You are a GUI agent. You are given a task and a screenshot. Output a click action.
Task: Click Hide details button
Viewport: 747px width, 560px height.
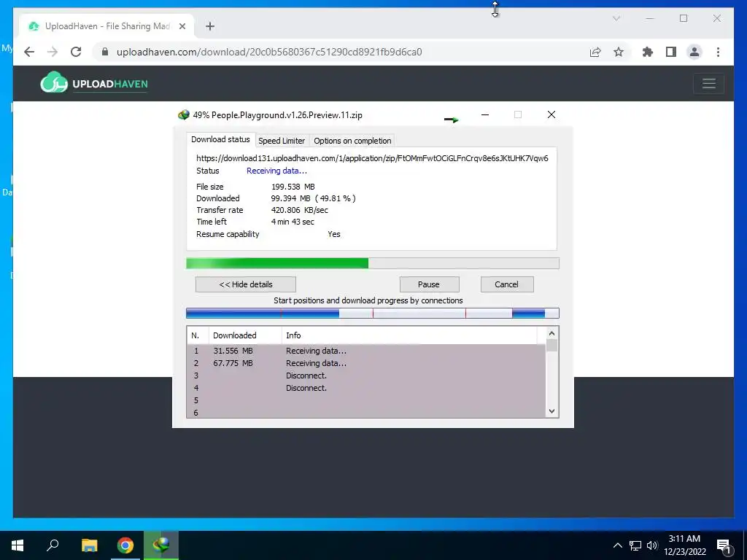tap(246, 284)
